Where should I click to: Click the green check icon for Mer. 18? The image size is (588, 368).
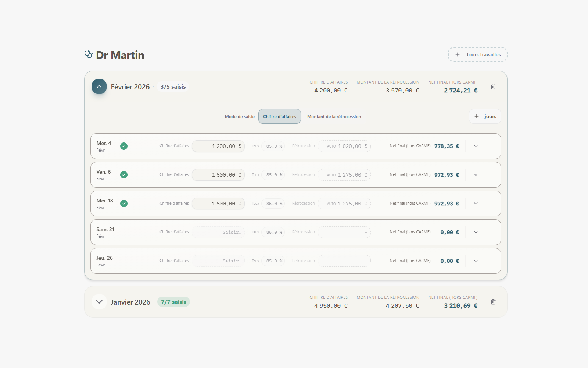124,204
